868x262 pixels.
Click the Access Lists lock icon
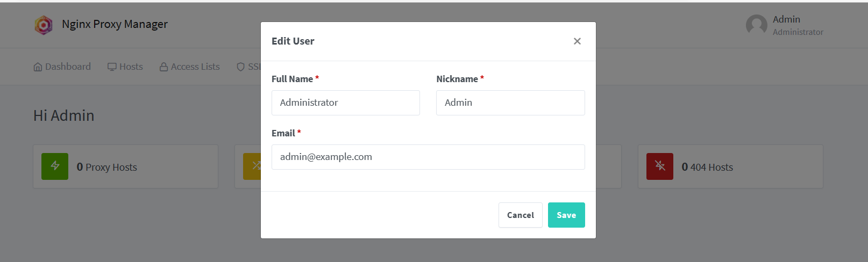tap(164, 67)
